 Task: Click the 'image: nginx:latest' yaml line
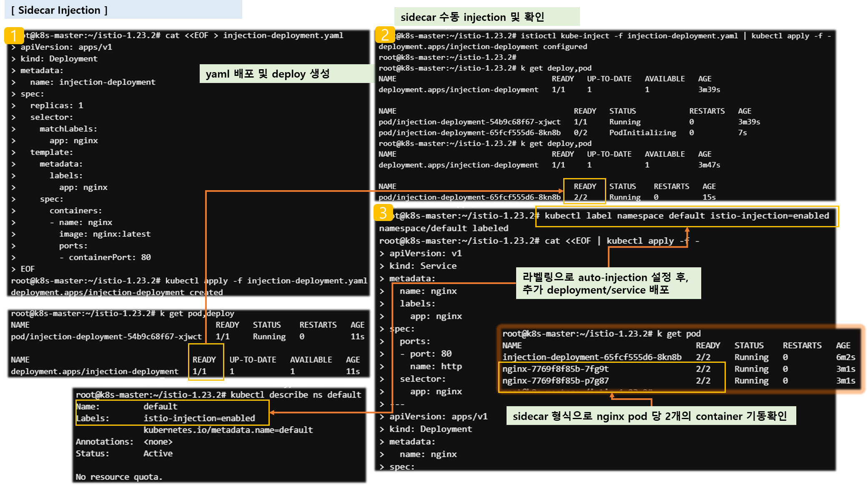pos(105,234)
